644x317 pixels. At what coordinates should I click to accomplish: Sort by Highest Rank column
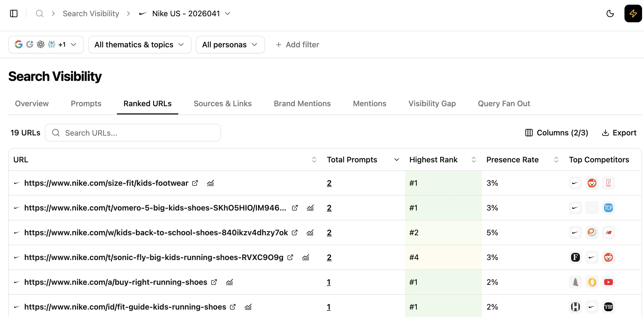474,160
